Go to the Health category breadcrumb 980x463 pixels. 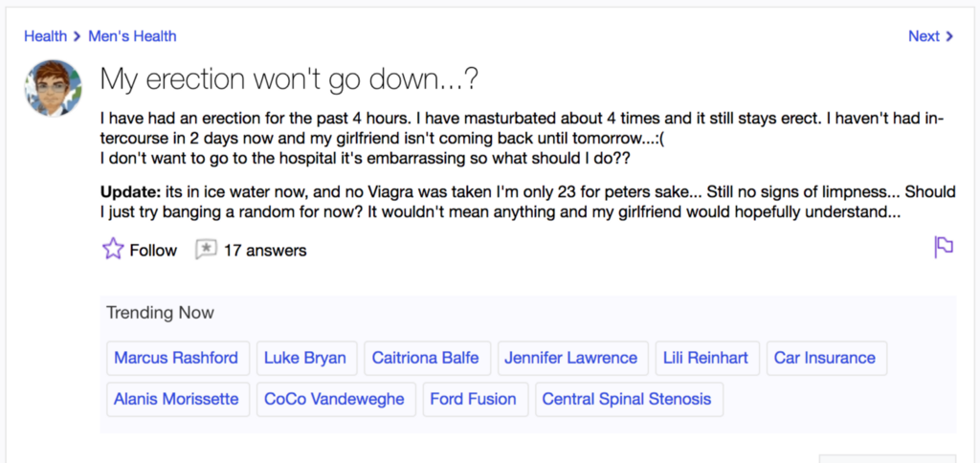coord(46,36)
